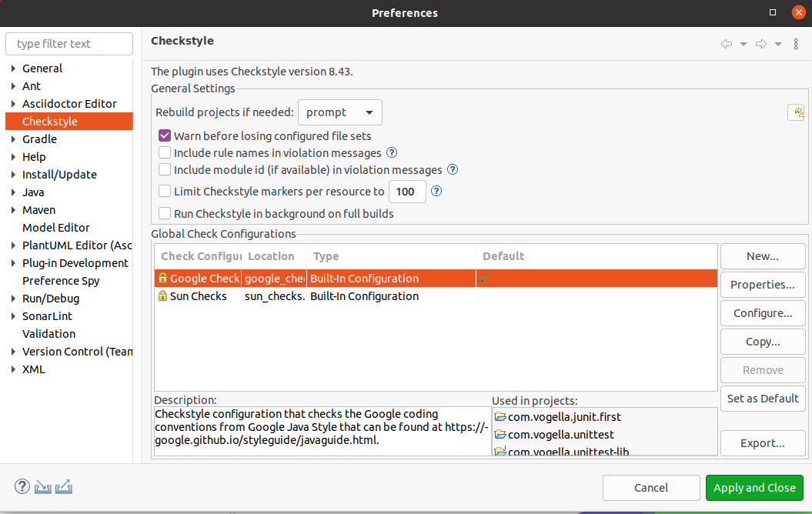This screenshot has width=812, height=514.
Task: Enable Include module id in violation messages
Action: click(165, 169)
